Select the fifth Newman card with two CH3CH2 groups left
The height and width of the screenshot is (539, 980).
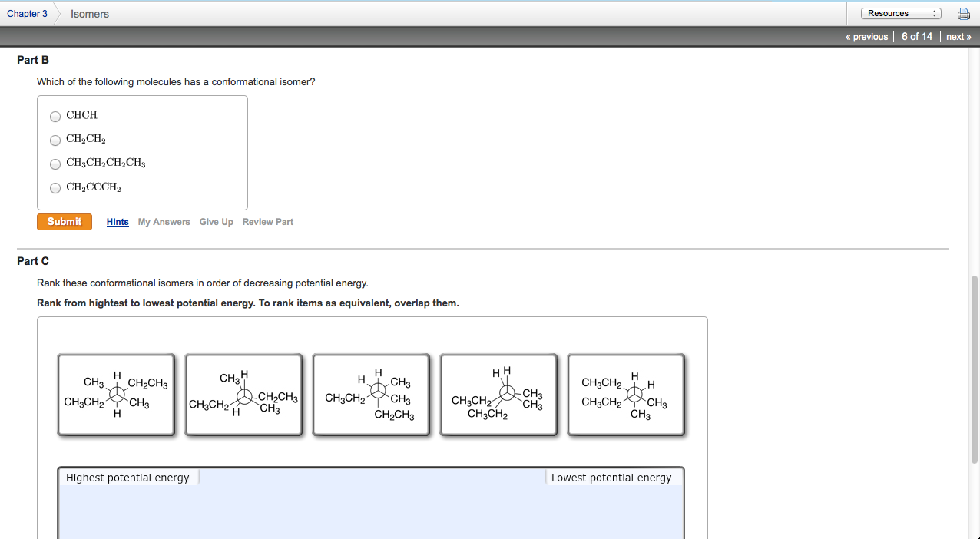627,395
